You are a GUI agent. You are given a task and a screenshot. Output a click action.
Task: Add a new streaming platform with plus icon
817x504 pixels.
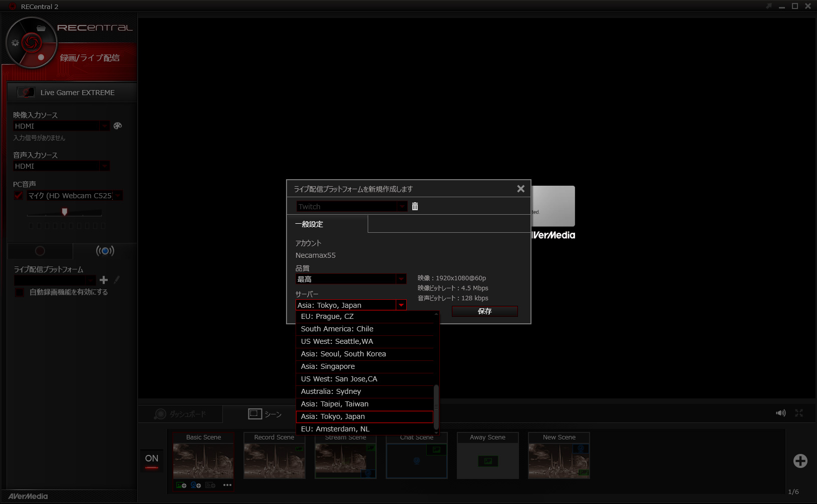104,280
